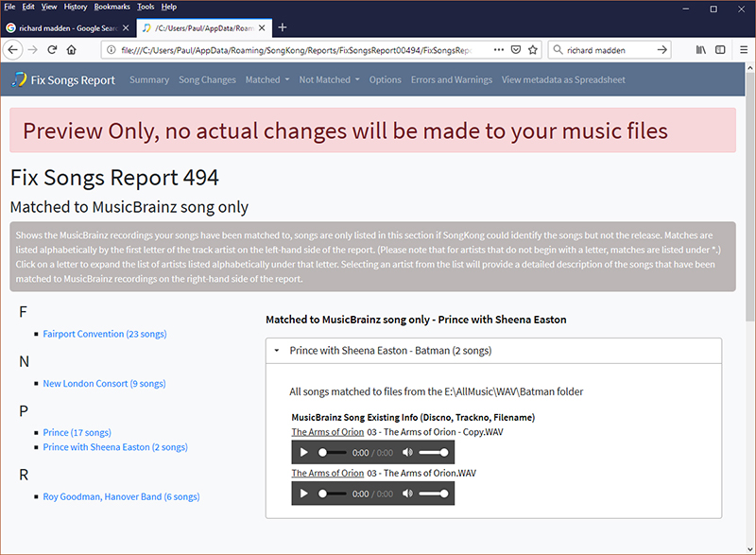Click the site information icon in address bar
The image size is (756, 555).
click(x=112, y=50)
